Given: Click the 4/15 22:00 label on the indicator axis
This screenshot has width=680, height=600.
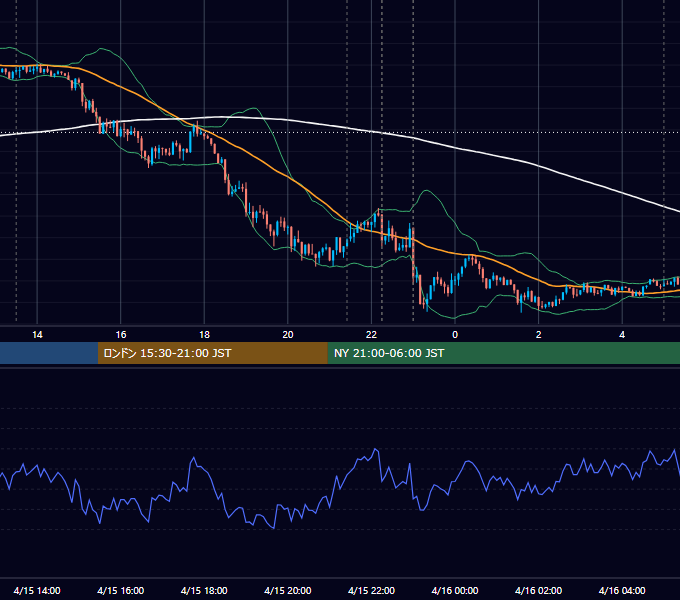Looking at the screenshot, I should (372, 590).
